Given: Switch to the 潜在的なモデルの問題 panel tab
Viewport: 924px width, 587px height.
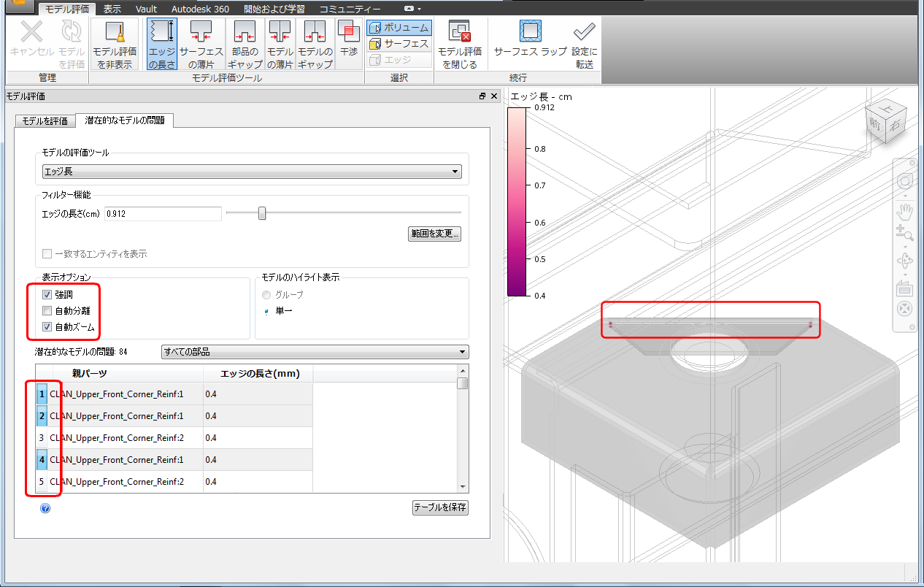Looking at the screenshot, I should (x=125, y=120).
